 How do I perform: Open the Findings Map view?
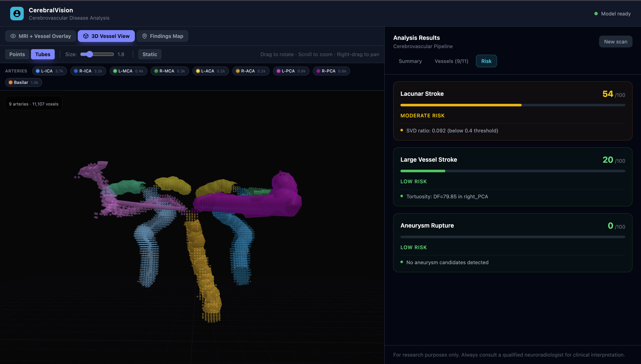pyautogui.click(x=162, y=36)
